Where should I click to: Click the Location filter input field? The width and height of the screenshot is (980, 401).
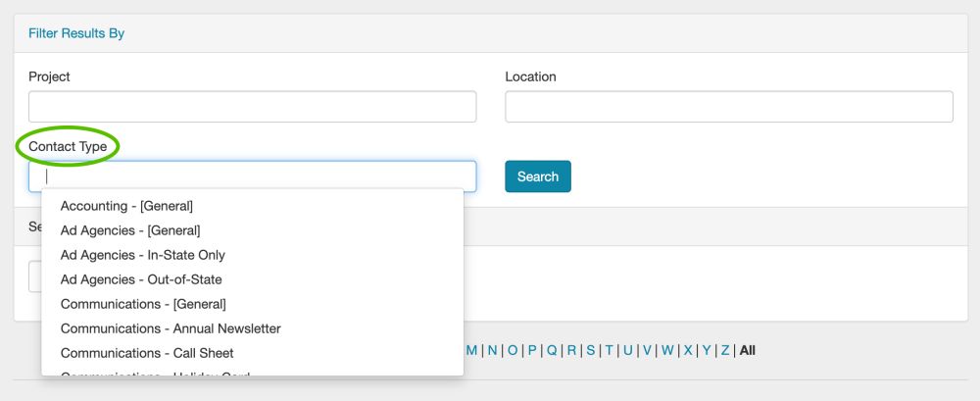pyautogui.click(x=728, y=107)
